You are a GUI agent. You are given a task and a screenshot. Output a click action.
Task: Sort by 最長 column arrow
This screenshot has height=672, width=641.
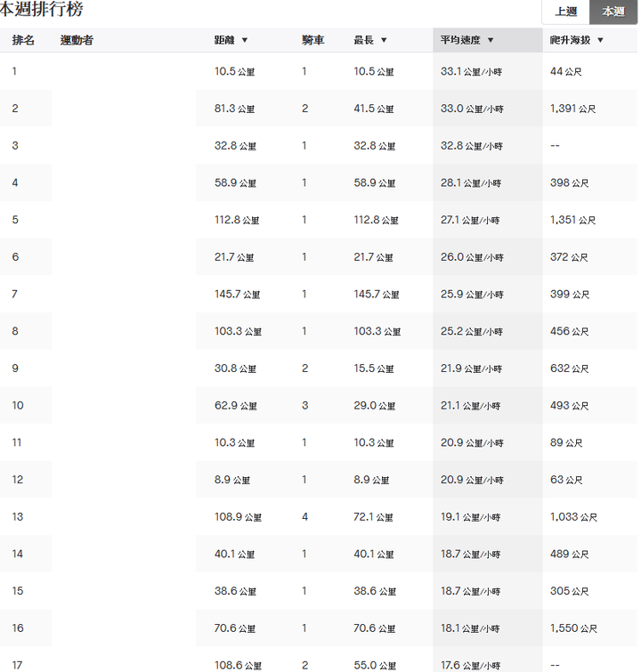384,40
